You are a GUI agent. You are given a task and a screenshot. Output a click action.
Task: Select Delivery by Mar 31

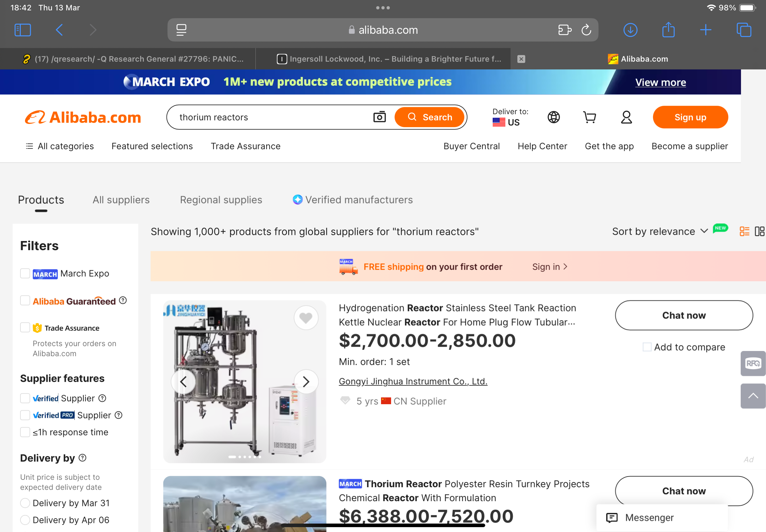(x=25, y=503)
